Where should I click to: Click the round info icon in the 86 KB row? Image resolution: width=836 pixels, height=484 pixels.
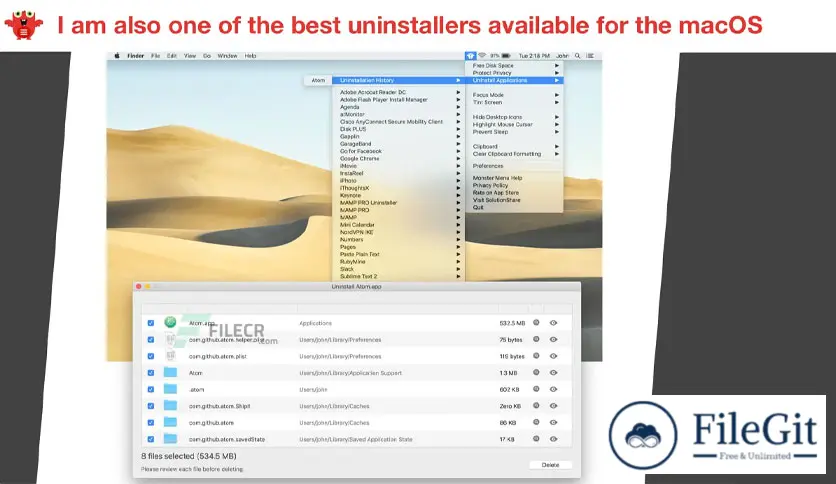click(x=536, y=422)
